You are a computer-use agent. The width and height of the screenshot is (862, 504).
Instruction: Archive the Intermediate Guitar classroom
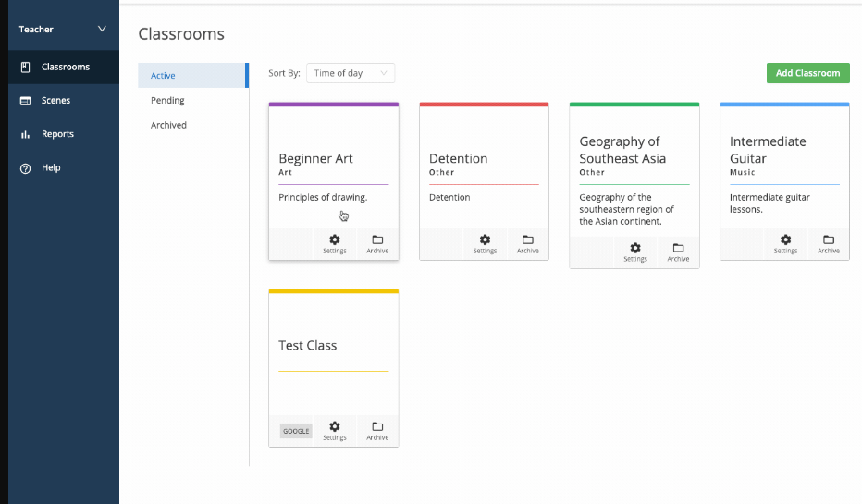[829, 243]
